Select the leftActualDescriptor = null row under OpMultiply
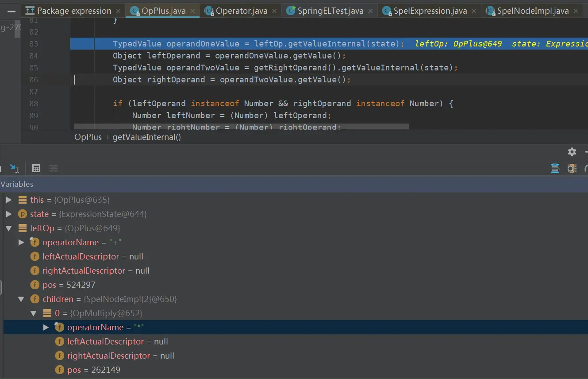 pyautogui.click(x=296, y=341)
